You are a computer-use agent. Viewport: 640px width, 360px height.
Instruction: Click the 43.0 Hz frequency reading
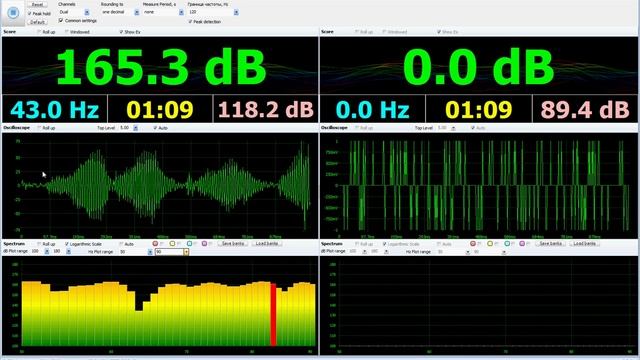point(55,109)
